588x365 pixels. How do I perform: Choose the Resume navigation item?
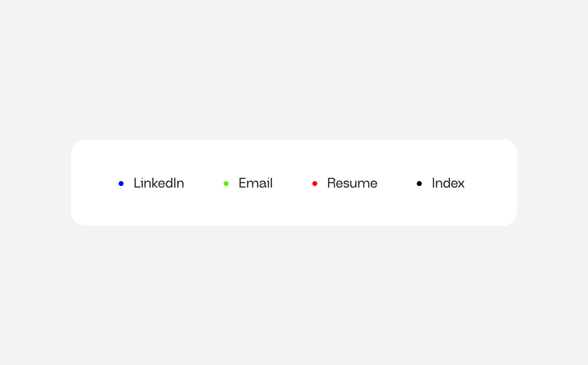click(352, 183)
